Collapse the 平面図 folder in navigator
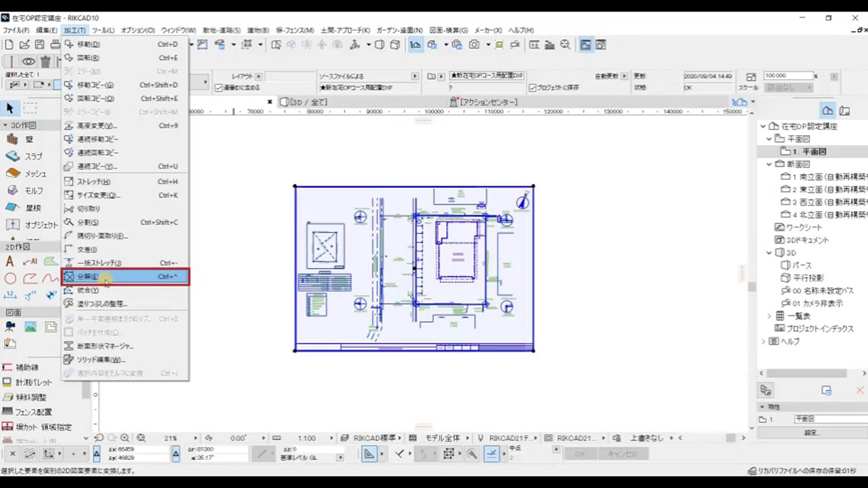 coord(770,139)
